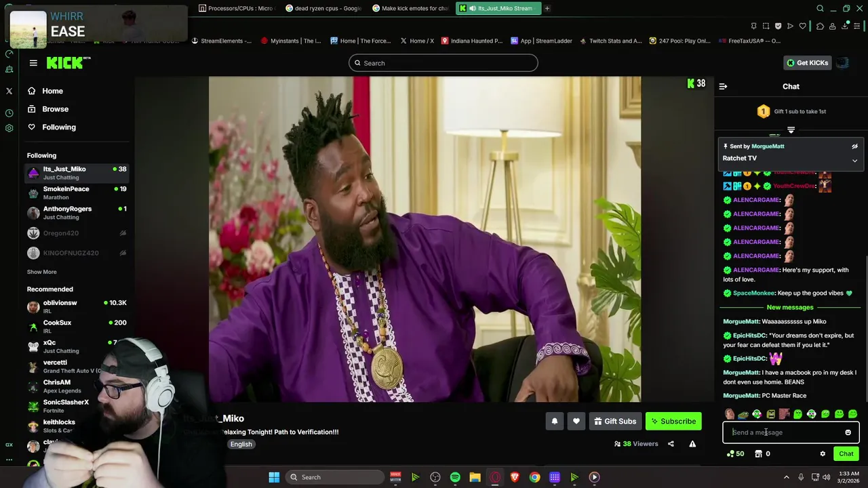Open a new browser tab
This screenshot has width=868, height=488.
[547, 8]
